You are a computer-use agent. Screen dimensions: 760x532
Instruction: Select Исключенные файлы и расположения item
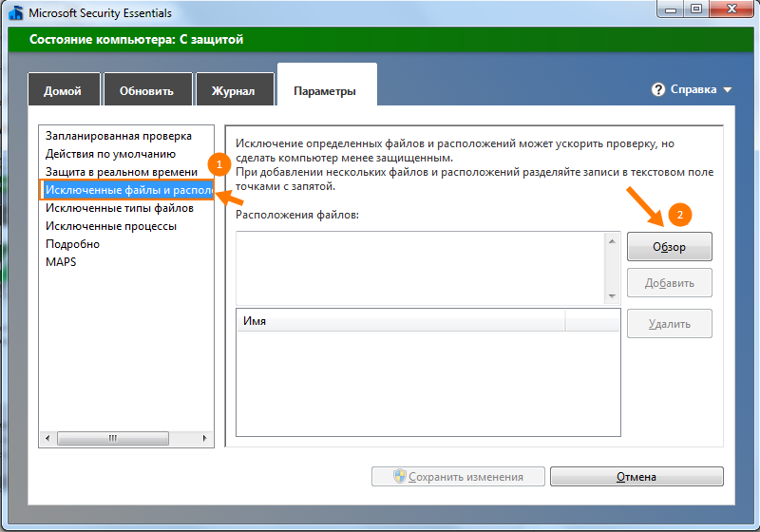(x=126, y=190)
